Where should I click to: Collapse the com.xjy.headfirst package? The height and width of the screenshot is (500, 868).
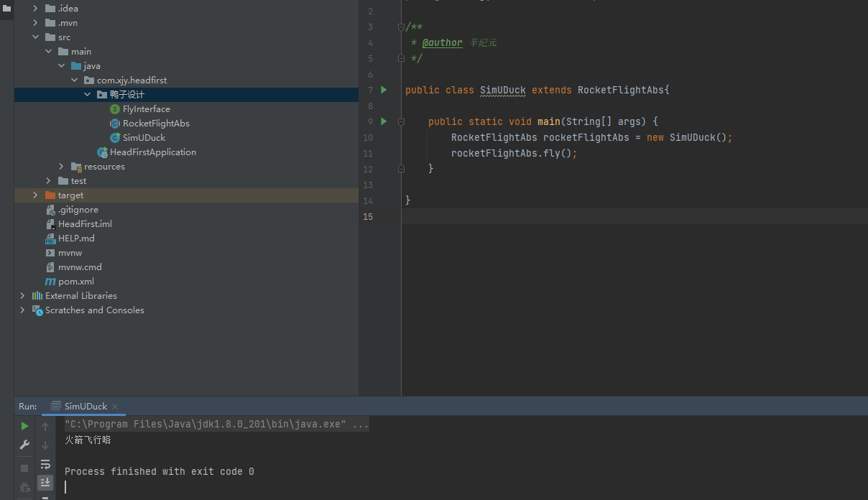[x=75, y=80]
